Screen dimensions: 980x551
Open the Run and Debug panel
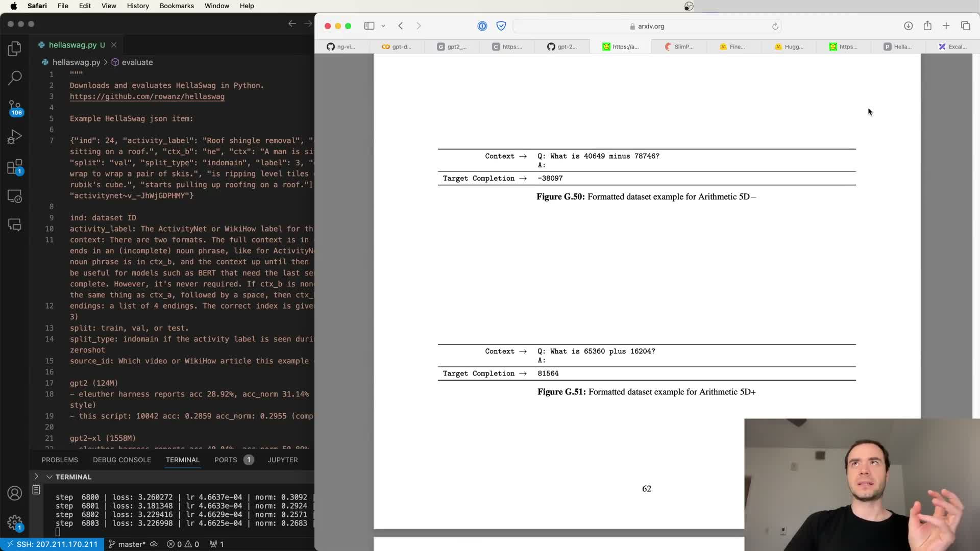[15, 137]
